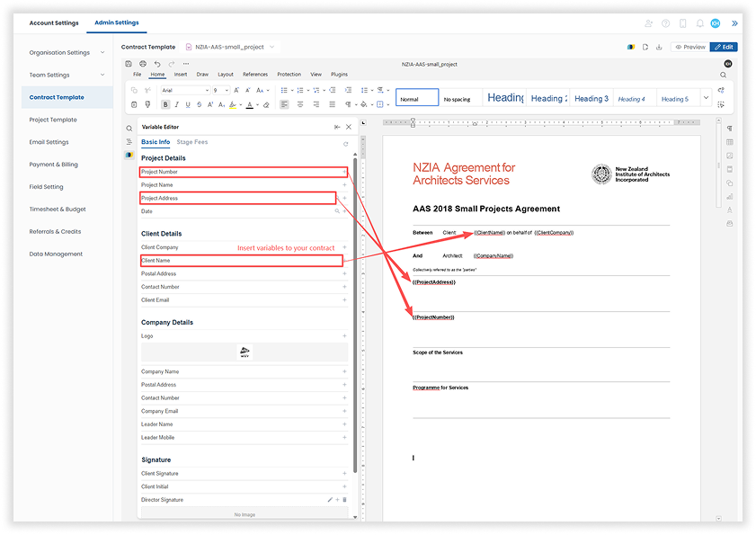
Task: Open Project Template in sidebar
Action: pos(53,120)
